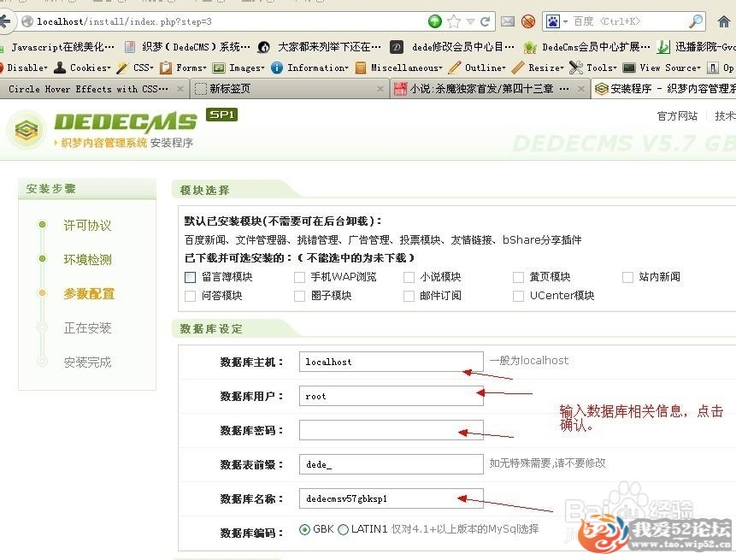This screenshot has height=560, width=736.
Task: Switch to the 安装程序 - 织梦内容管理系统 tab
Action: point(663,89)
